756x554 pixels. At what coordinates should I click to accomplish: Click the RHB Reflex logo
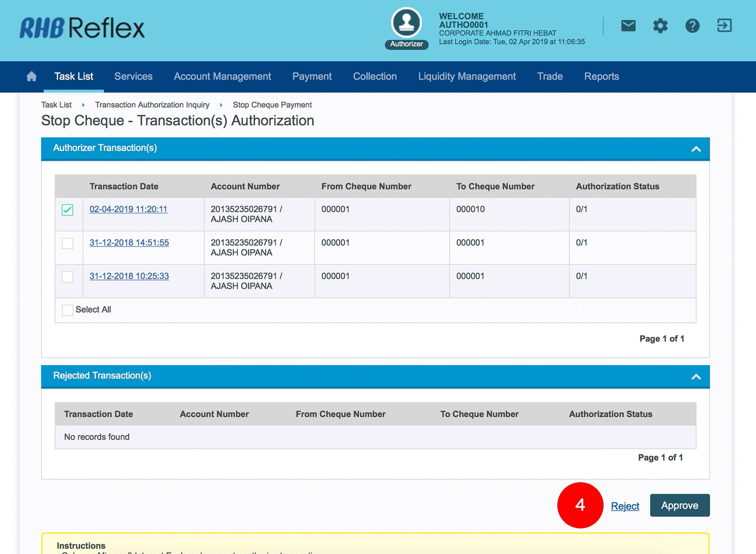82,28
